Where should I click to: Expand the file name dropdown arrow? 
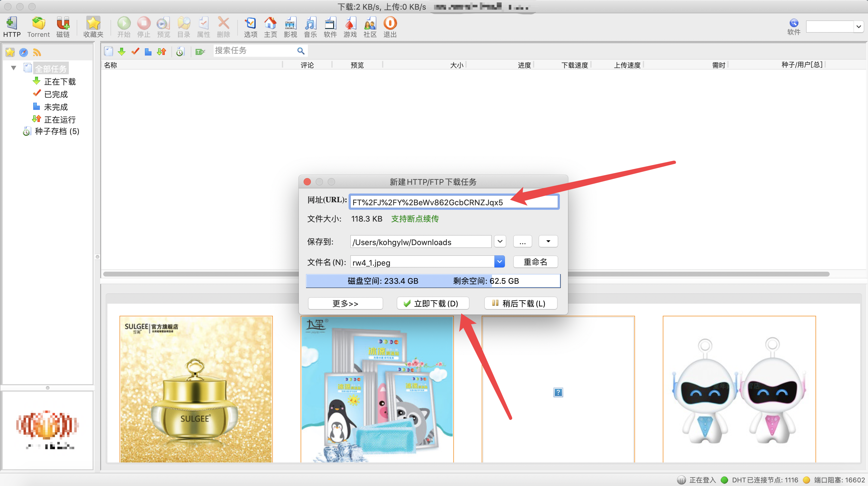[499, 261]
